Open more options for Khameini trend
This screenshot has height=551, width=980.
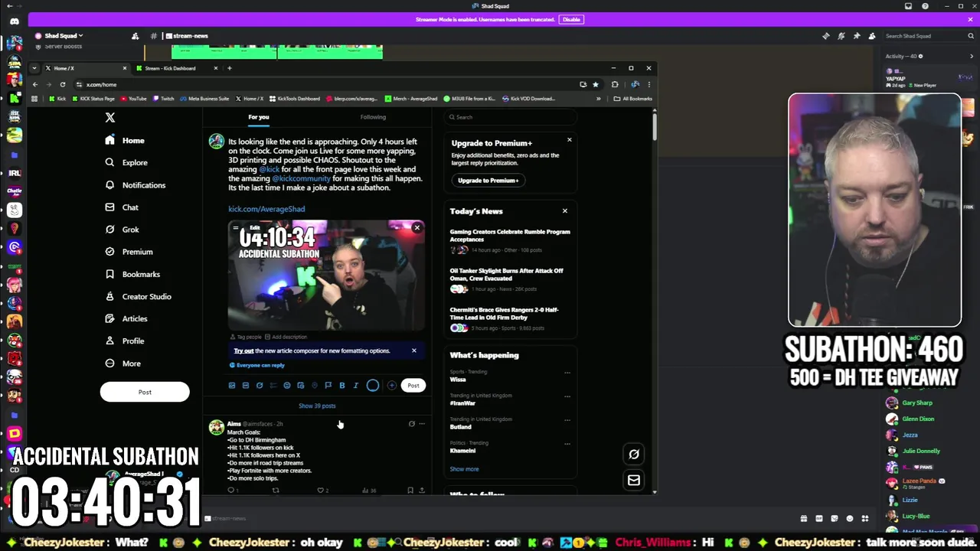pos(567,444)
